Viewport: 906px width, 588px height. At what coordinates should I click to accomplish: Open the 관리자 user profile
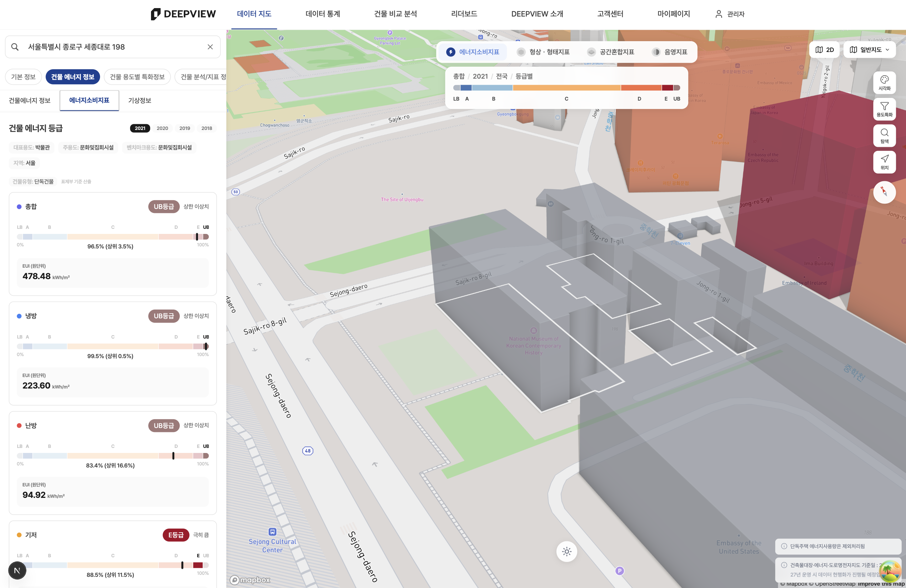730,14
